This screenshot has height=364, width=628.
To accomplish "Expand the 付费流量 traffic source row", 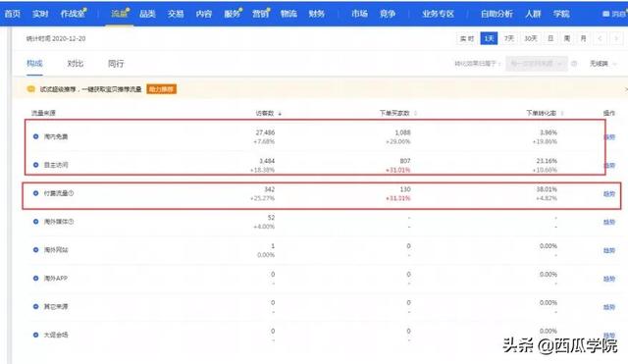I will 35,193.
